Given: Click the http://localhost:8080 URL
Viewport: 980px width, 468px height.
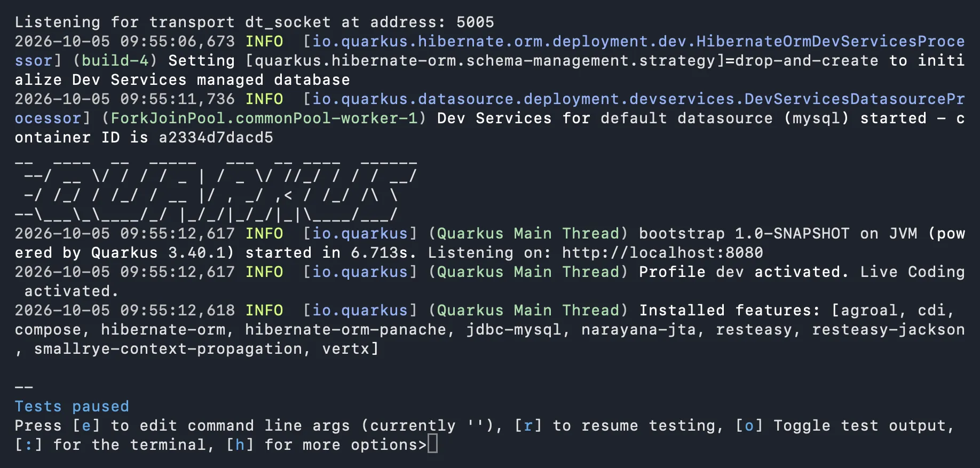Looking at the screenshot, I should point(662,252).
